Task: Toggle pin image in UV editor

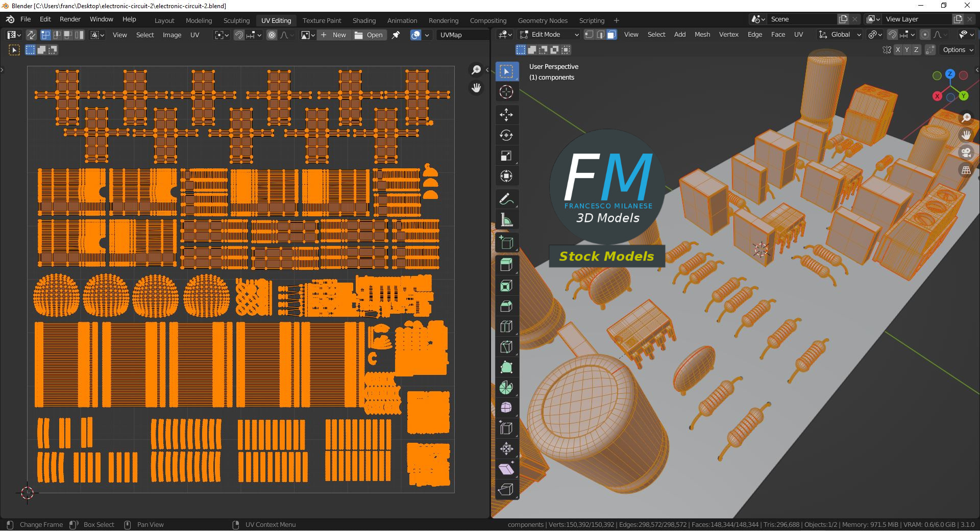Action: coord(396,35)
